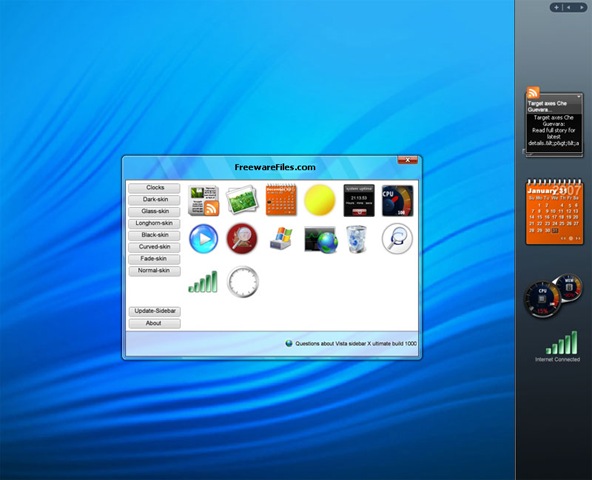Go to next month on sidebar calendar
Screen dimensions: 592x480
click(x=578, y=238)
